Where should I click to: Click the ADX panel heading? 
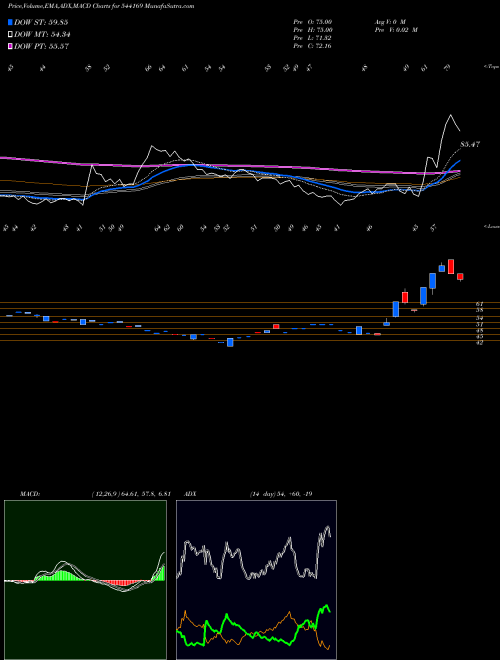tap(190, 494)
